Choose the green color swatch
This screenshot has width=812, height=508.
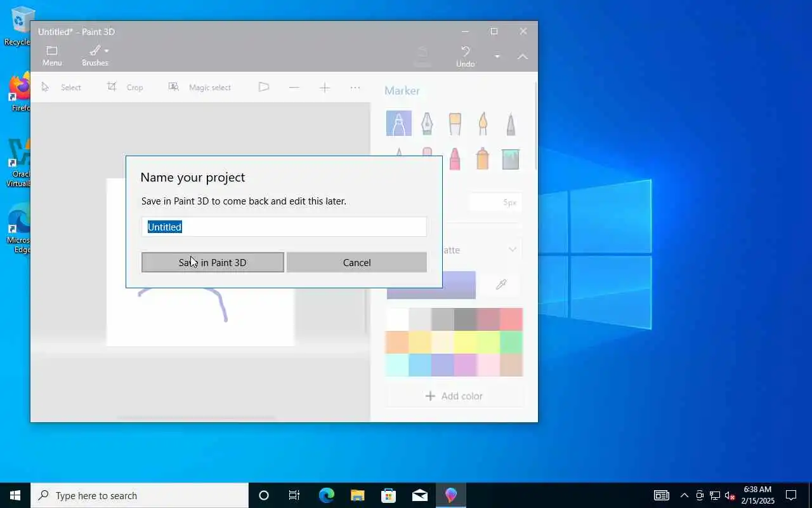(x=511, y=342)
